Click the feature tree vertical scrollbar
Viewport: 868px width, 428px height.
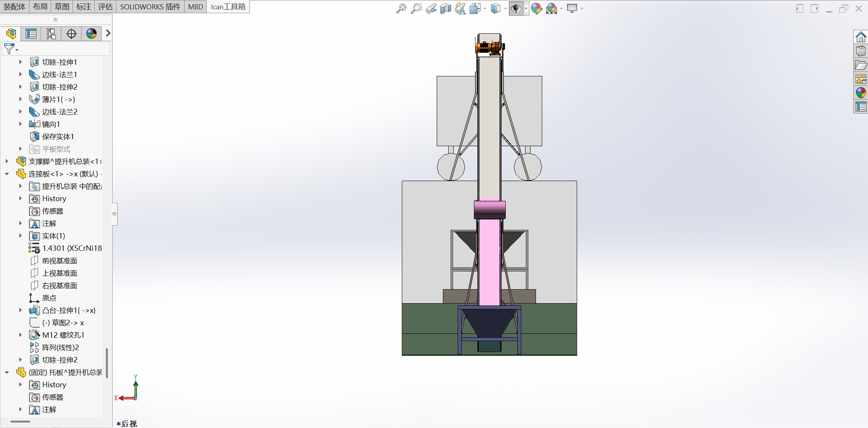(x=107, y=362)
